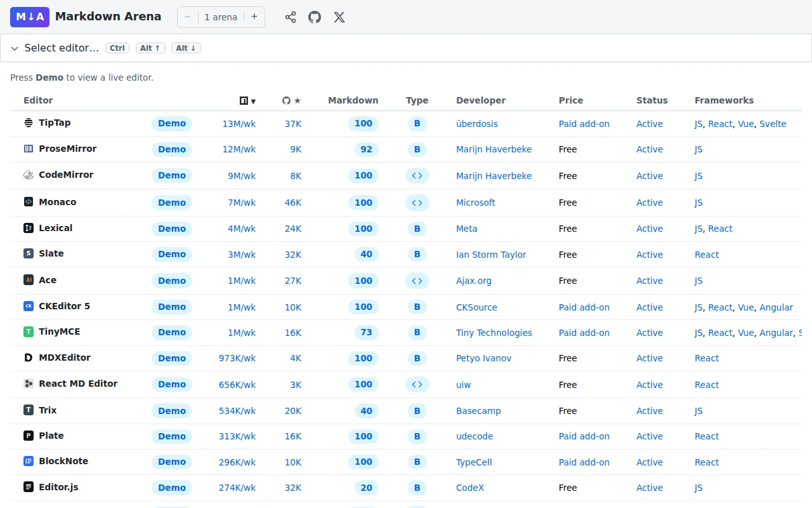Open the überdosis developer link

tap(477, 124)
